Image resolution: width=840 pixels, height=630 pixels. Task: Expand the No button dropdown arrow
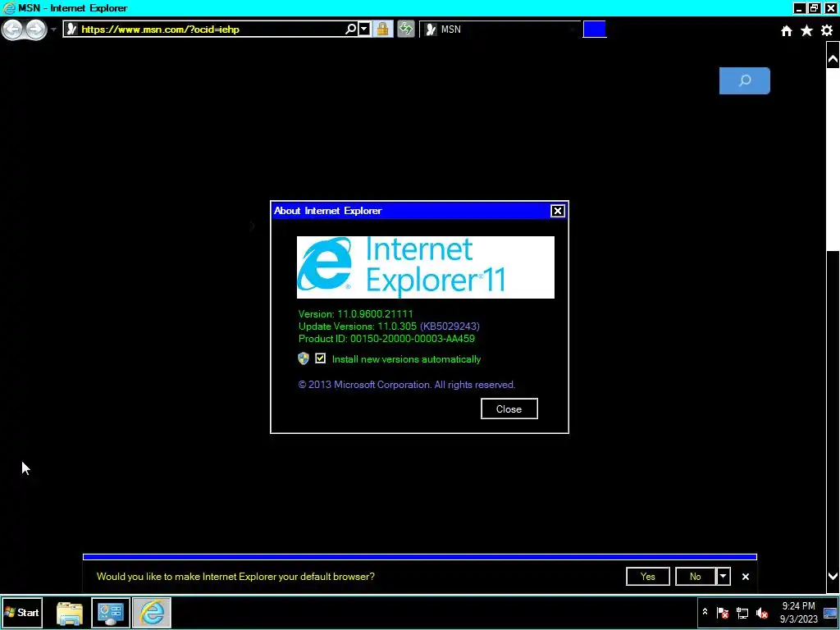(724, 577)
